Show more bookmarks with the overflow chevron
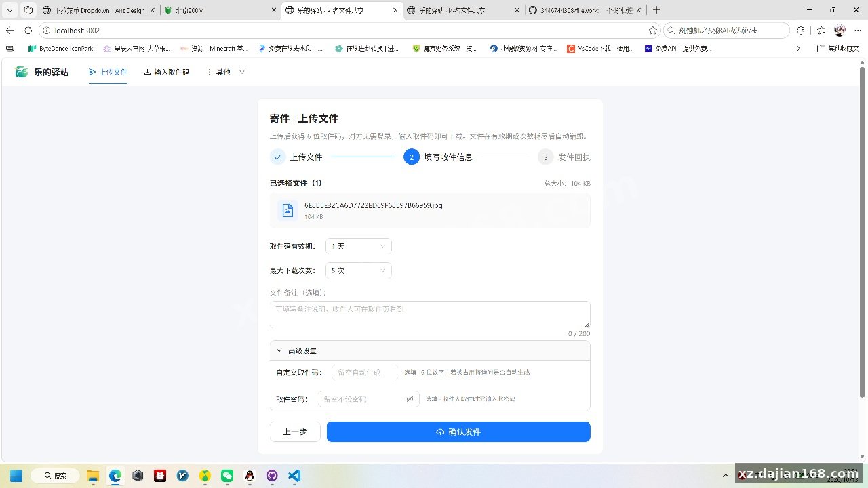 tap(798, 49)
